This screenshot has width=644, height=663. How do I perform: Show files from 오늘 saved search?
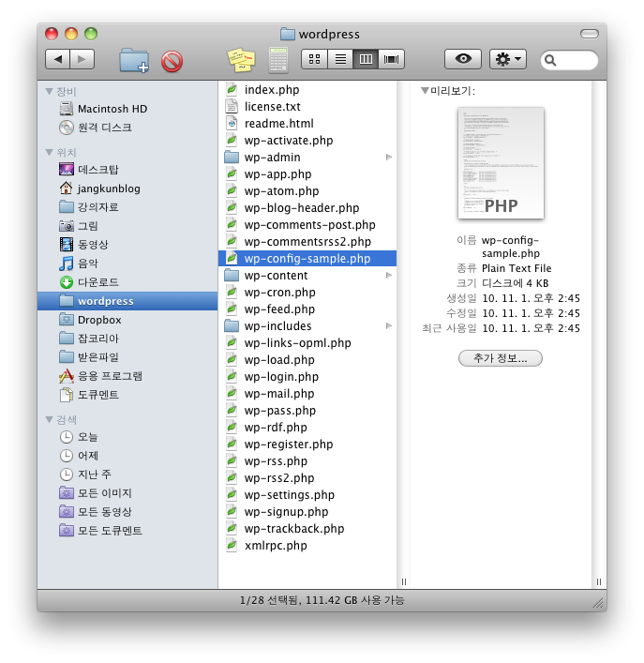coord(127,437)
